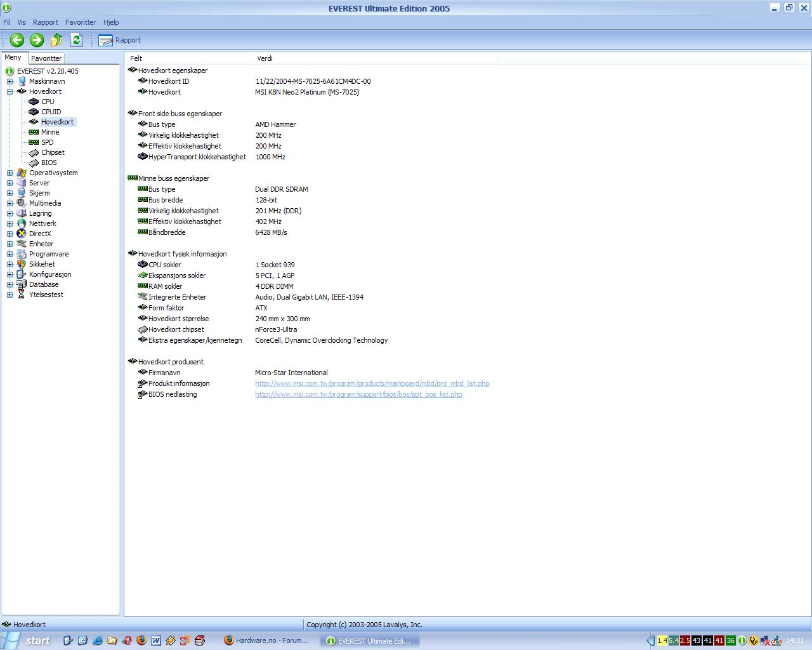Screen dimensions: 812x650
Task: Expand the Server tree node
Action: coord(10,183)
